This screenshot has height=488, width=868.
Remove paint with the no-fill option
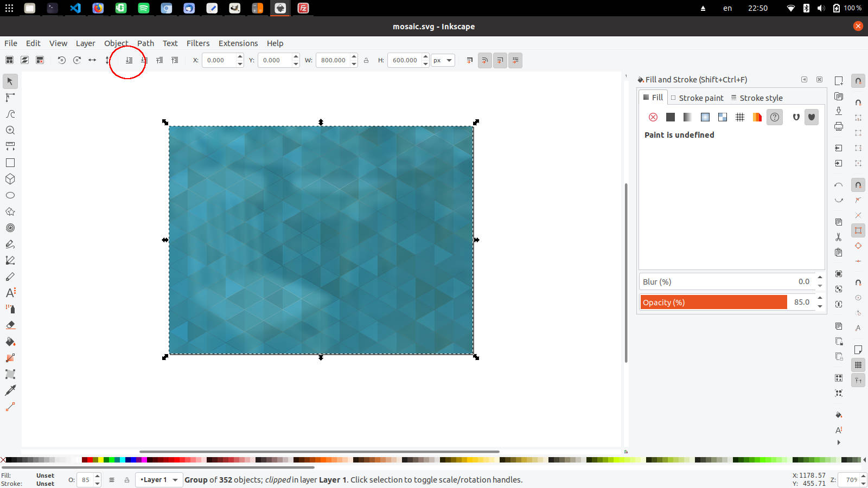[x=653, y=117]
